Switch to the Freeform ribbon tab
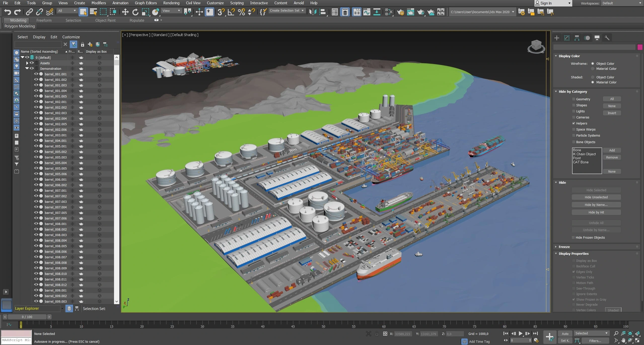This screenshot has width=644, height=345. tap(44, 20)
